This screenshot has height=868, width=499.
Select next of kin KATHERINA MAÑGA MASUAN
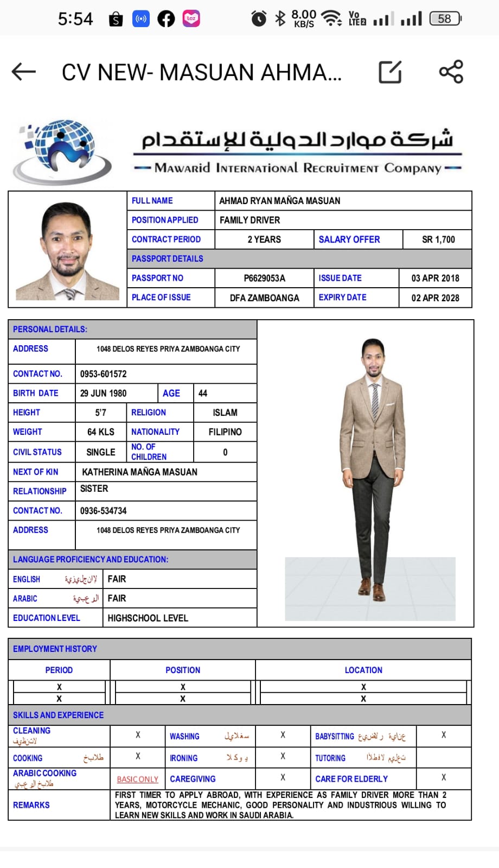(x=139, y=472)
